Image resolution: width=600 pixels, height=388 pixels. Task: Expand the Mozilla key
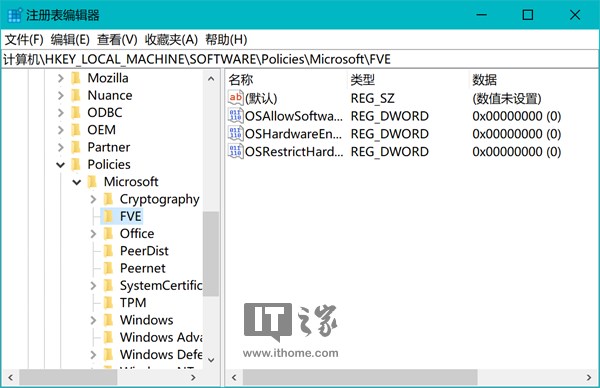tap(60, 78)
